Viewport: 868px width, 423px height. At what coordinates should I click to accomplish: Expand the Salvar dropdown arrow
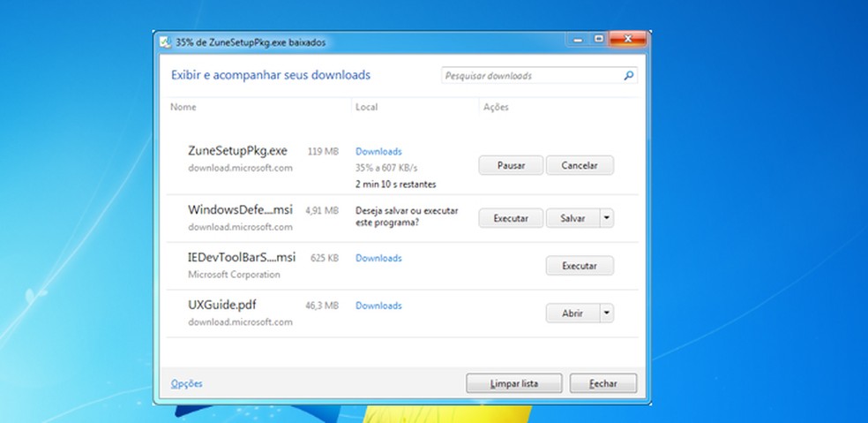pos(607,218)
